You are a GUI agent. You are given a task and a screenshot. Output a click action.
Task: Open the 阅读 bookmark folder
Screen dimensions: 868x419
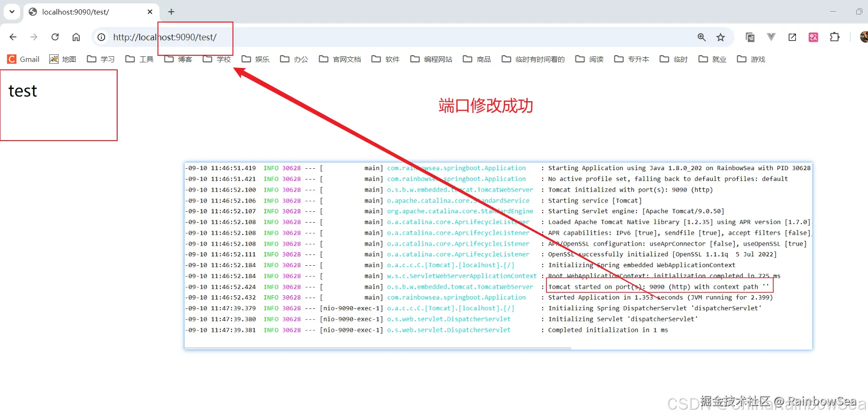click(590, 59)
